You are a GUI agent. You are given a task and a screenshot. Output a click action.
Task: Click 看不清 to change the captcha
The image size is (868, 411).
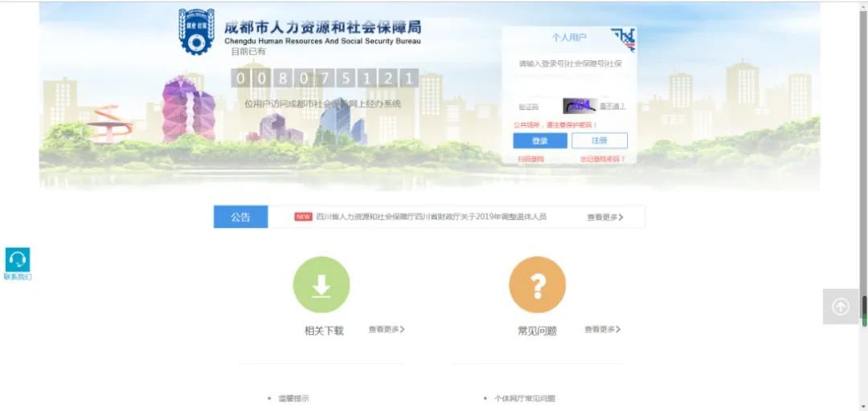pyautogui.click(x=612, y=107)
